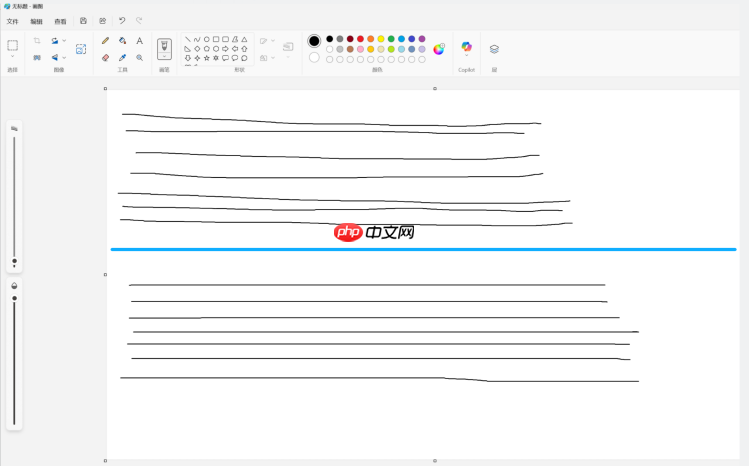Expand the Selection tool dropdown
This screenshot has width=749, height=466.
(x=13, y=58)
